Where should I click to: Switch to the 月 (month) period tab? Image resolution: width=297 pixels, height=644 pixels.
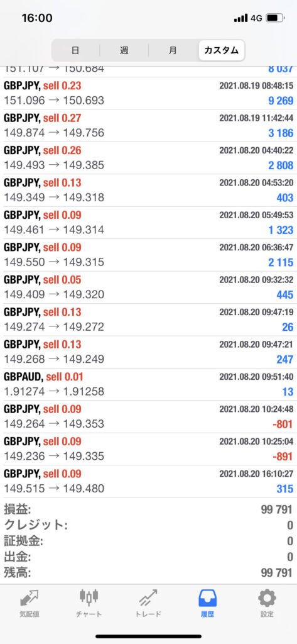pos(173,50)
